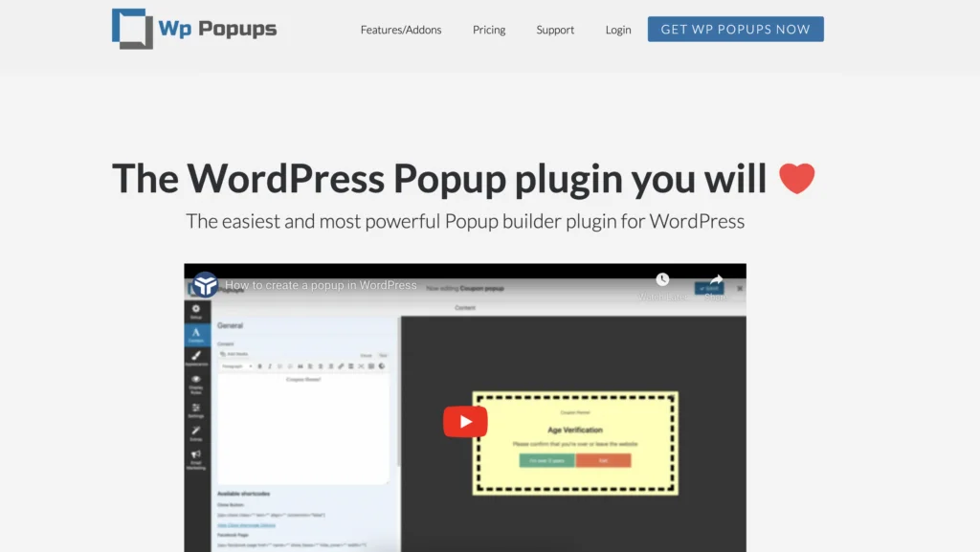Image resolution: width=980 pixels, height=552 pixels.
Task: Open the Support nav link
Action: tap(555, 30)
